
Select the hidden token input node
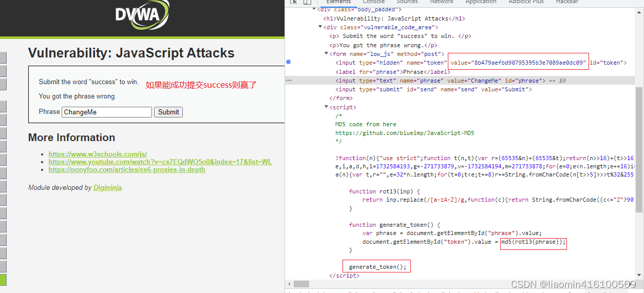[x=481, y=63]
